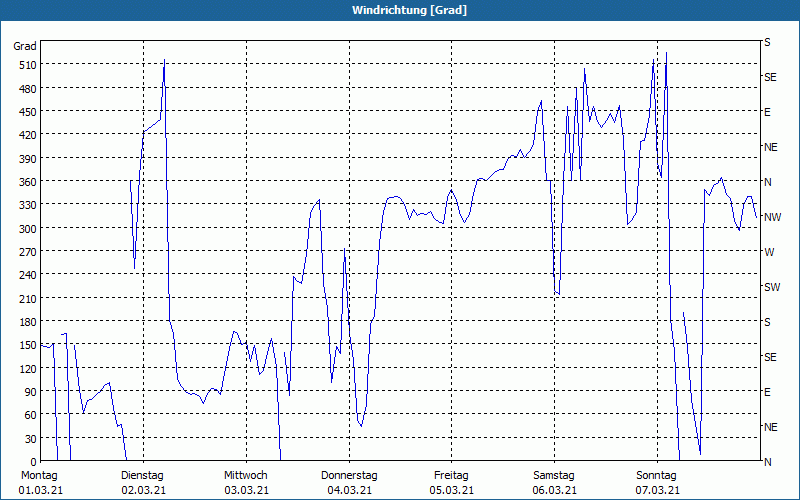Select the 03.03.21 date label
Viewport: 800px width, 500px height.
point(246,490)
